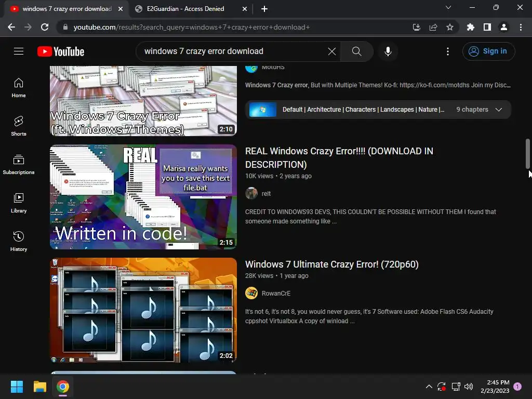Click the Windows 7 Crazy error Ko-fi description
Screen dimensions: 532x399
pos(378,85)
